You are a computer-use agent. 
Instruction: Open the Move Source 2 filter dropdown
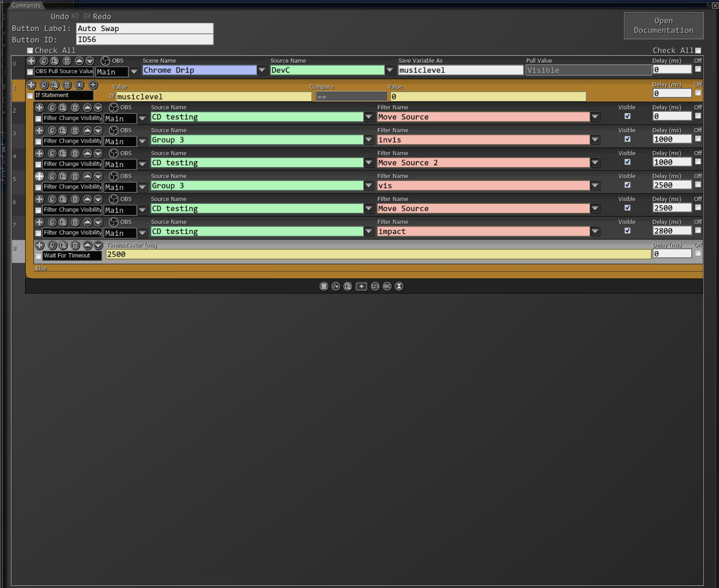click(595, 163)
